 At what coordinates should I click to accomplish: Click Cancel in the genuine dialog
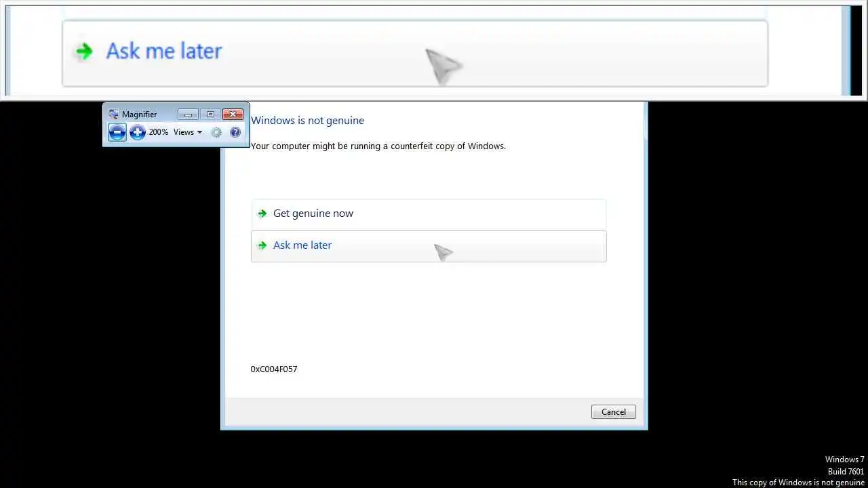613,412
